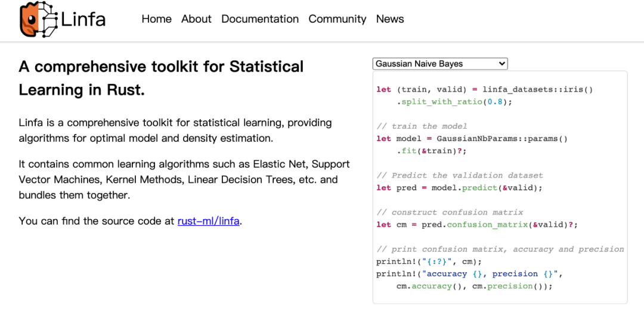Image resolution: width=644 pixels, height=315 pixels.
Task: Click the cm.accuracy(), cm.precision() code line
Action: coord(474,286)
